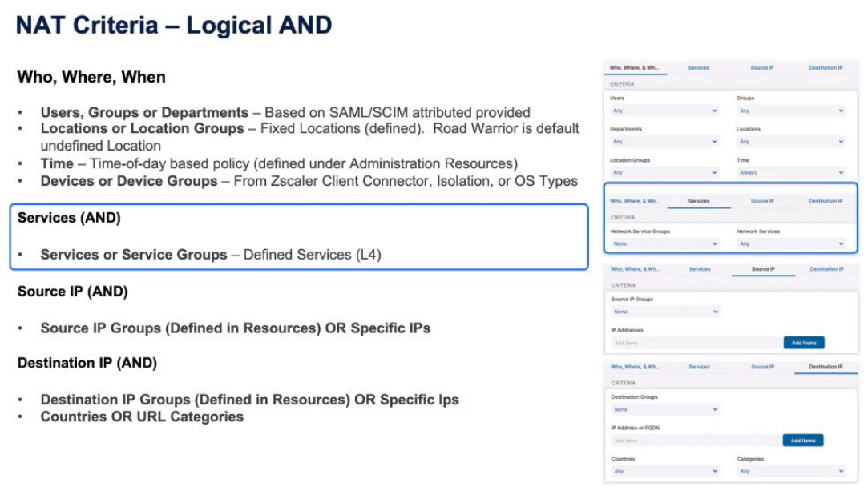Open the Categories dropdown

tap(790, 471)
